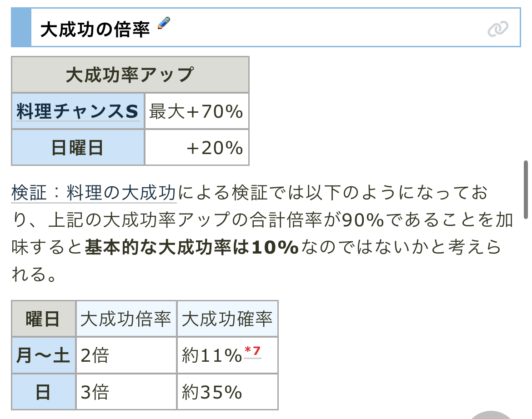532x419 pixels.
Task: Select the 最大+70% cell
Action: 197,111
